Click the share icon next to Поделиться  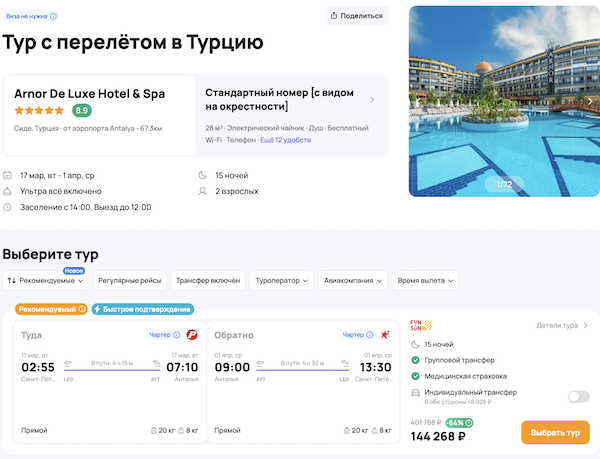click(x=336, y=16)
